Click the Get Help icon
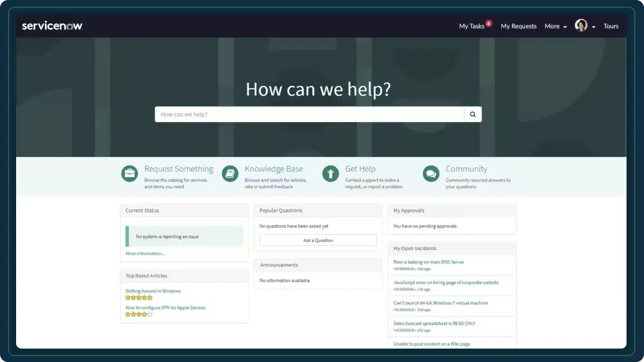This screenshot has height=362, width=644. [330, 174]
